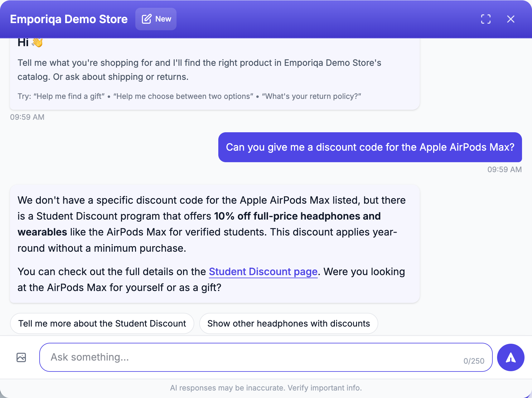This screenshot has width=532, height=398.
Task: Click the 'AI responses may be inaccurate' disclaimer
Action: (x=266, y=388)
